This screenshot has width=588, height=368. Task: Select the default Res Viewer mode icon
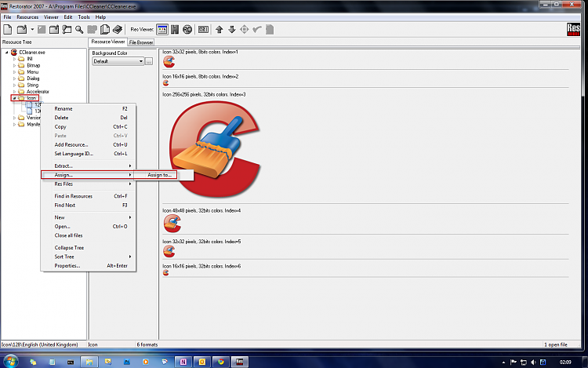(x=162, y=29)
